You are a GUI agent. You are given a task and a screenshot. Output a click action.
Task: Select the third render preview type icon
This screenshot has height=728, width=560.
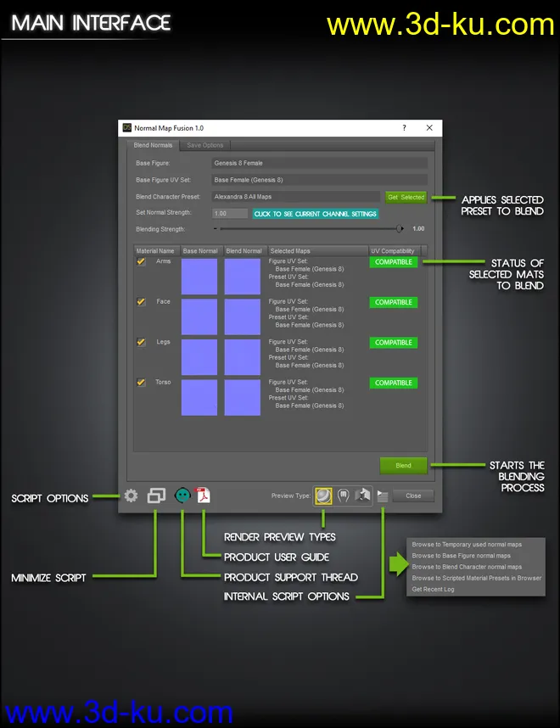(x=364, y=496)
